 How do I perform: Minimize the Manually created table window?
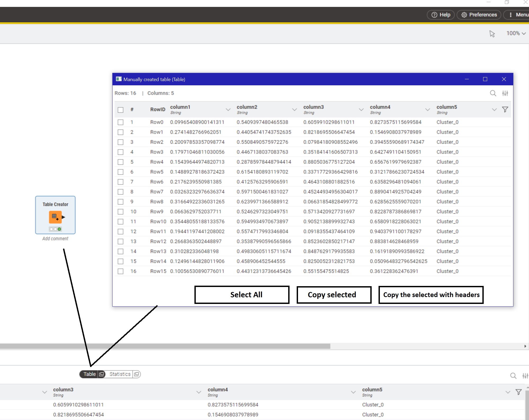coord(467,79)
